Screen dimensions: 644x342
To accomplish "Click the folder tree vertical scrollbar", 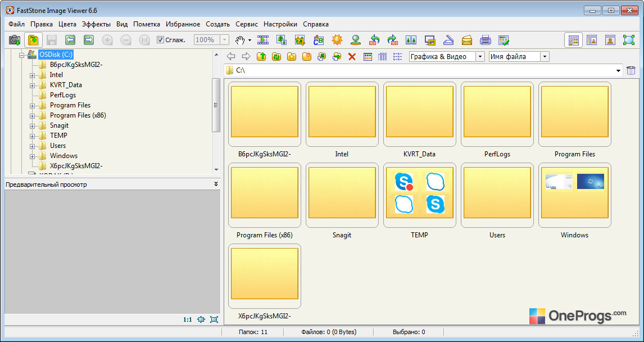I will [216, 105].
